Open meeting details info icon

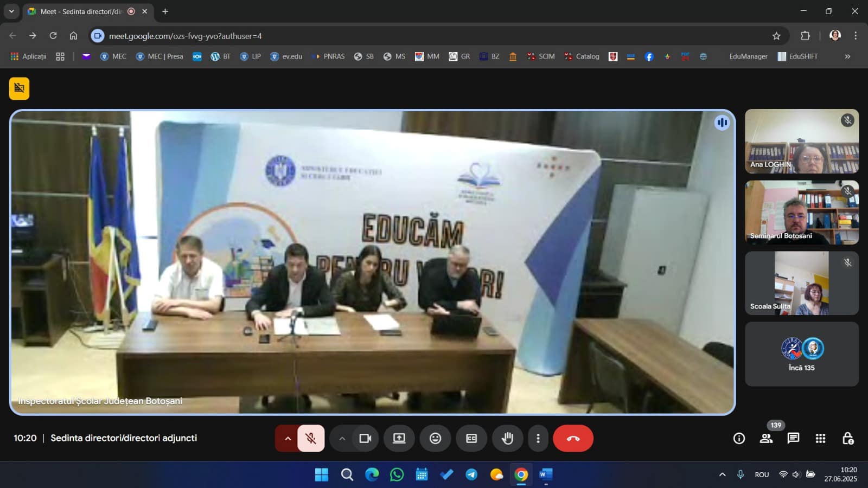tap(739, 438)
